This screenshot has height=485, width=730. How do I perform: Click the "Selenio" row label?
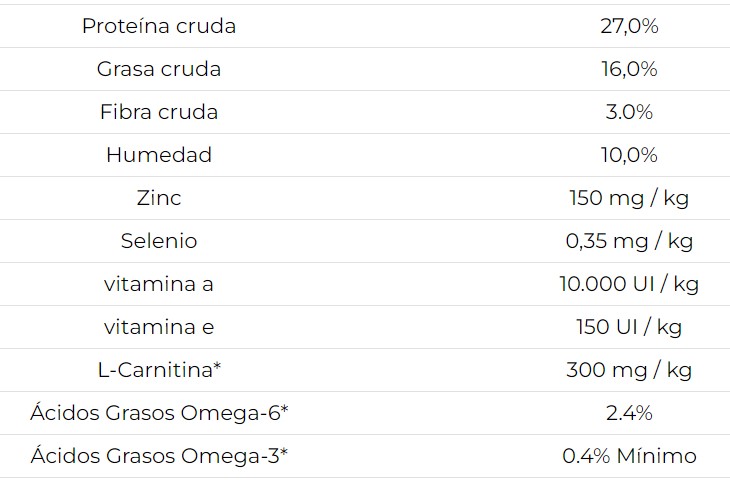159,241
